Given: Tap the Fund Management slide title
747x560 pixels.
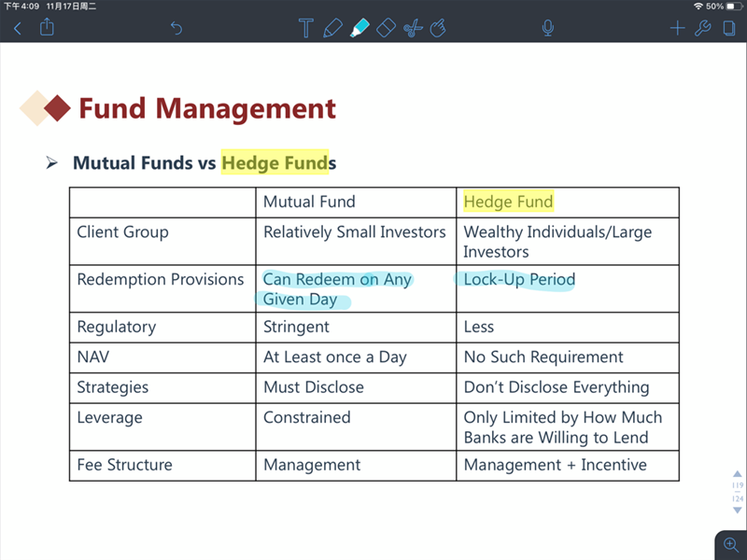Looking at the screenshot, I should (x=206, y=108).
